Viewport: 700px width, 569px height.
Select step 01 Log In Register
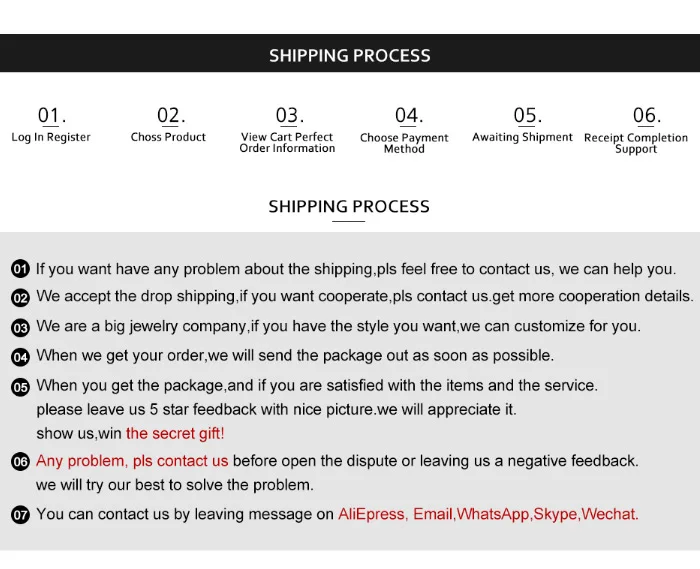tap(51, 125)
